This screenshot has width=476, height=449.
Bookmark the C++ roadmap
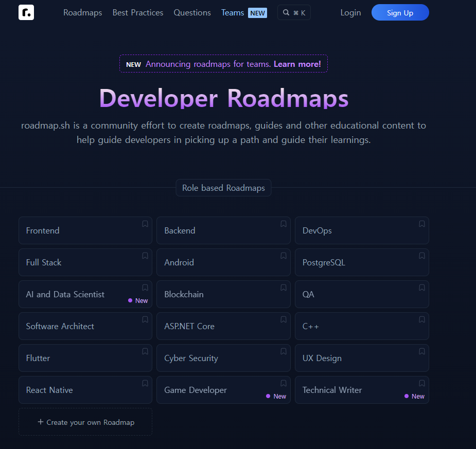(x=422, y=319)
